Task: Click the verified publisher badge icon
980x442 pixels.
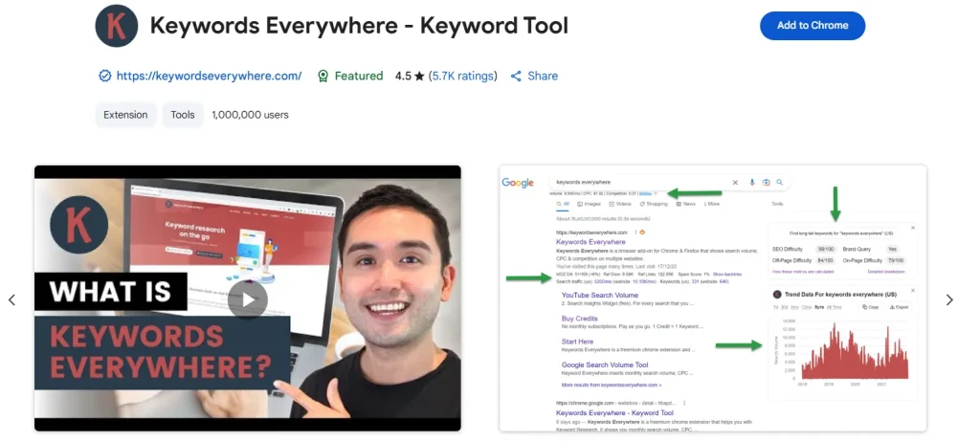Action: coord(104,77)
